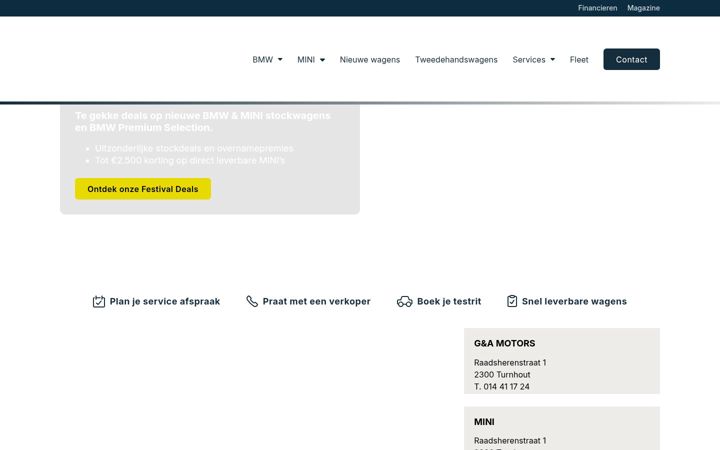The image size is (720, 450).
Task: Click Raadsherenstraat 1 under G&A MOTORS
Action: (x=510, y=363)
